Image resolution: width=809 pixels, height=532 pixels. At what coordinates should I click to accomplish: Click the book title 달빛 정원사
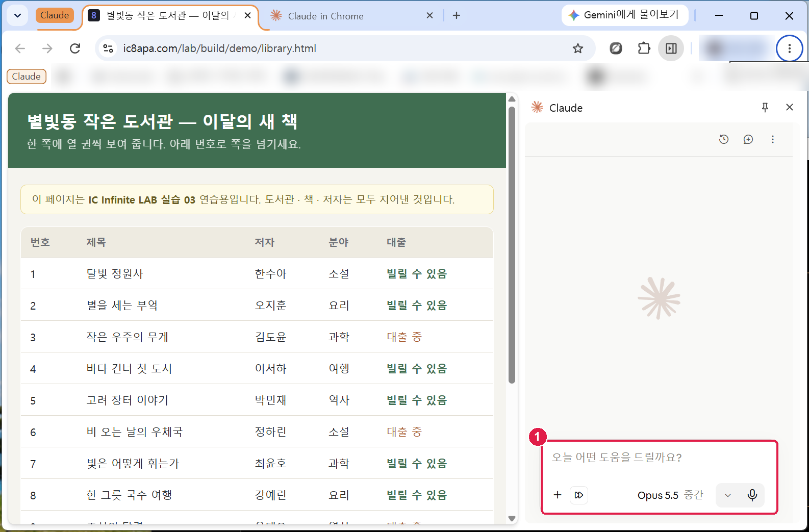click(x=115, y=274)
